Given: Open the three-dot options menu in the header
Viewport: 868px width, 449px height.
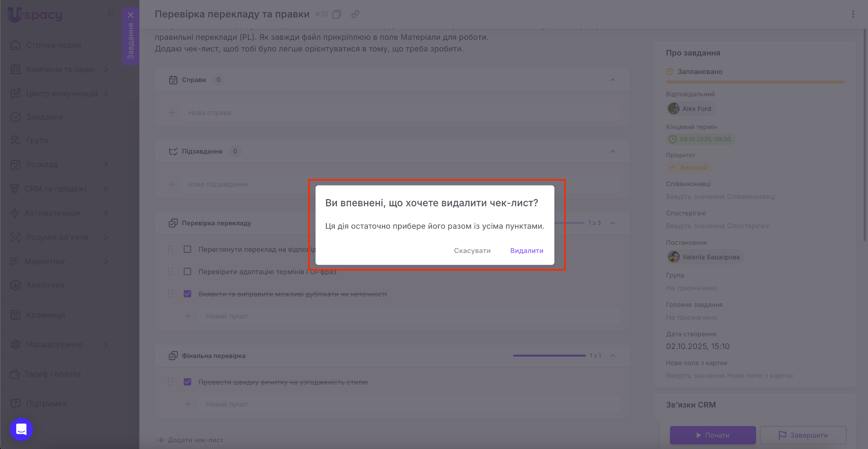Looking at the screenshot, I should coord(853,14).
